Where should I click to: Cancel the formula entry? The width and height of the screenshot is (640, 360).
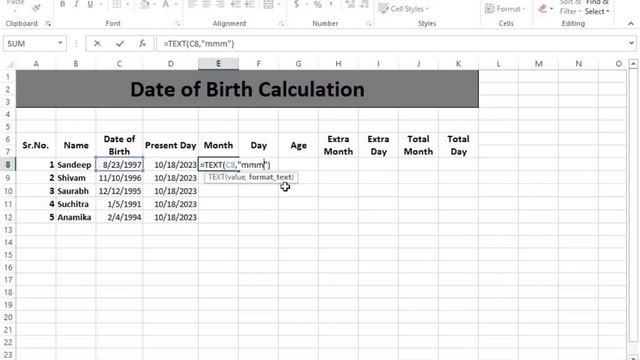(97, 43)
